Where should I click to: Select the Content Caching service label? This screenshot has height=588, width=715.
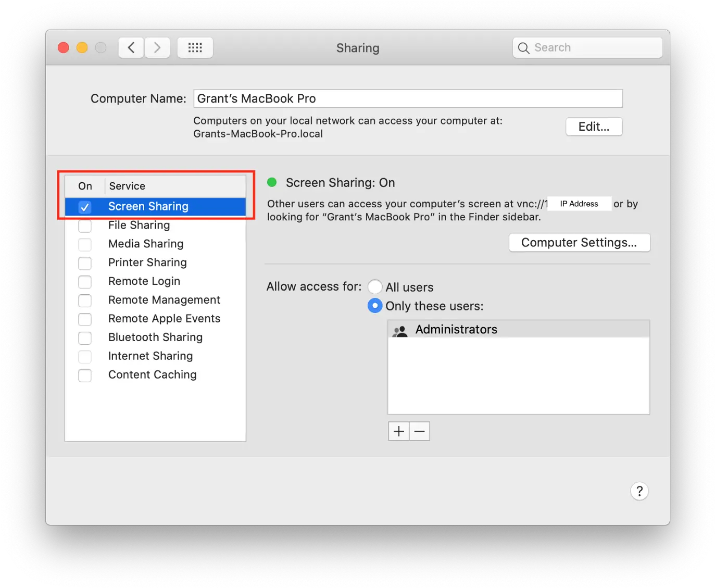point(153,375)
